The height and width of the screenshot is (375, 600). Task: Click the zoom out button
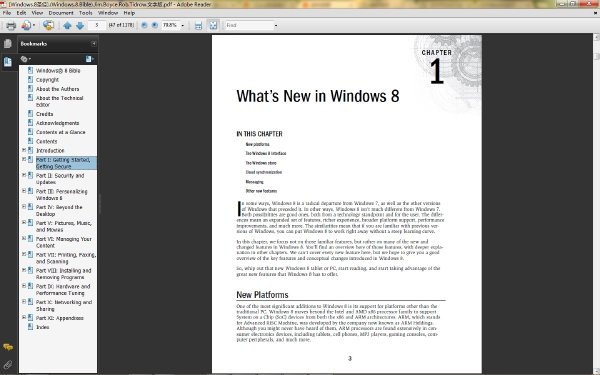(144, 25)
